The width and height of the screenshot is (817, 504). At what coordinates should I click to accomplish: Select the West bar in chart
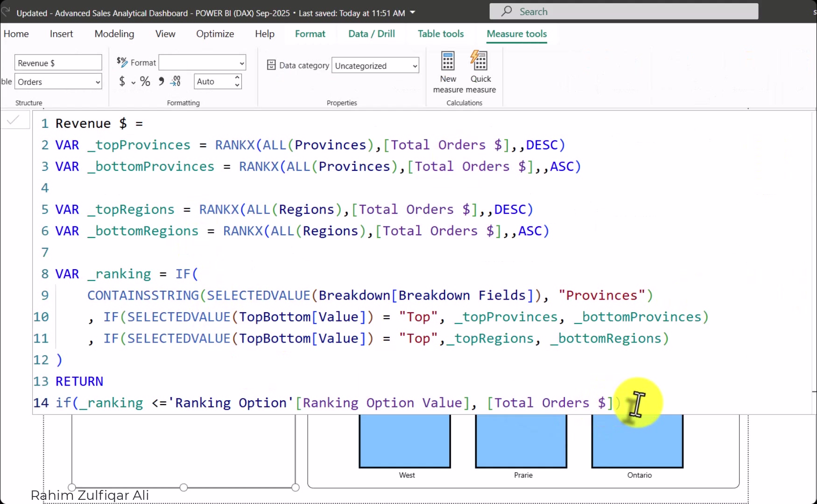(405, 441)
